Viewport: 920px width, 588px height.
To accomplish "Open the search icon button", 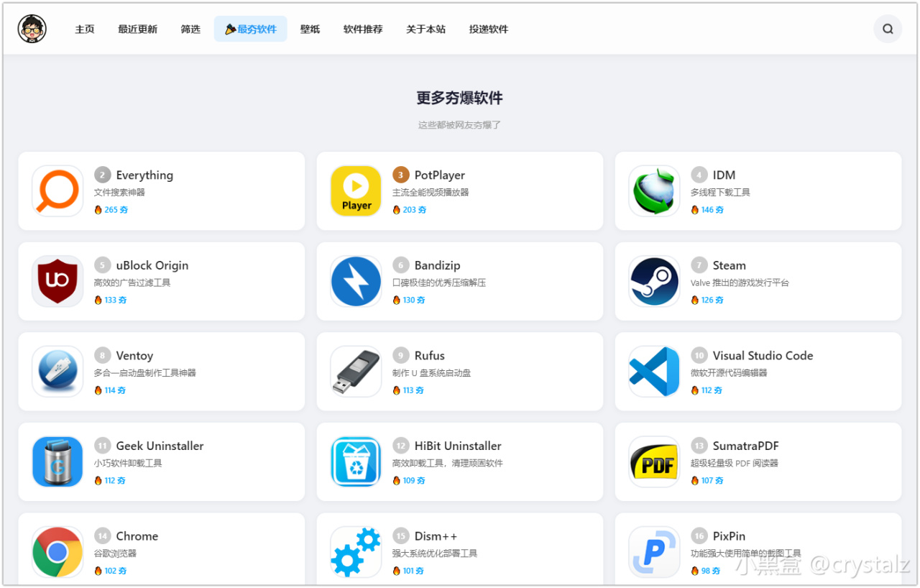I will tap(888, 29).
